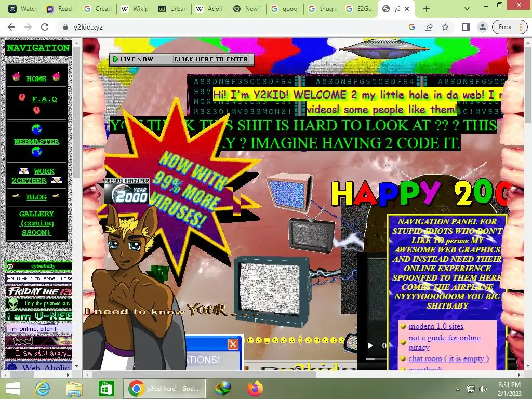Viewport: 532px width, 399px height.
Task: Toggle the browser side panel icon
Action: 466,27
